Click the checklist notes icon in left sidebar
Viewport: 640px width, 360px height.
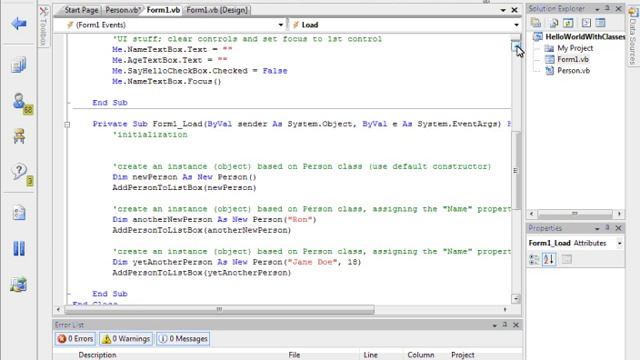pos(19,213)
